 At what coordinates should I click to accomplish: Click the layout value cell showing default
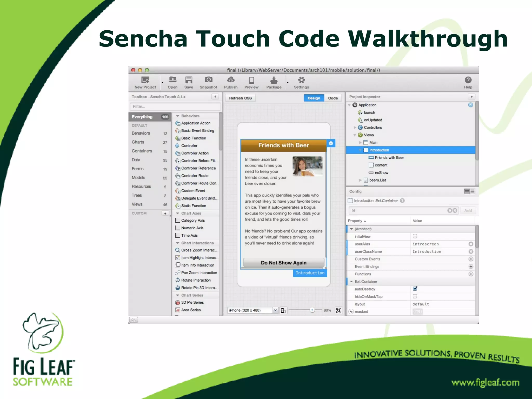tap(443, 304)
